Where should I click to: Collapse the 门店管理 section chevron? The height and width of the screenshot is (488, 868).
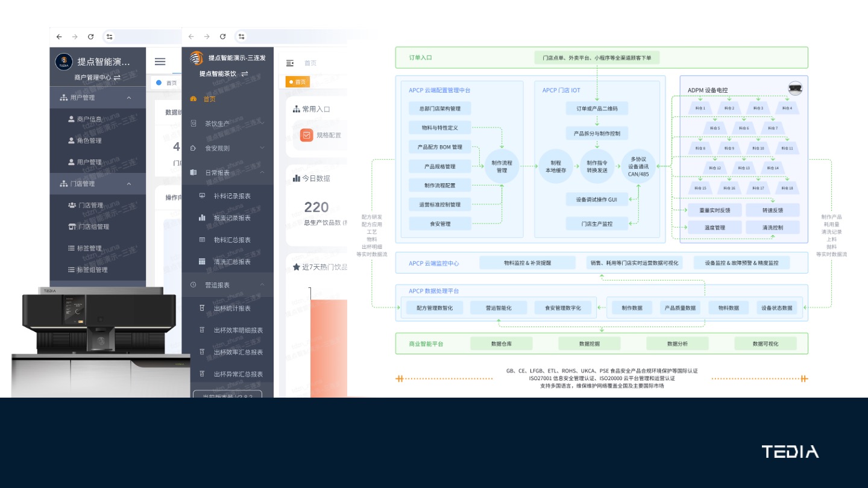click(x=129, y=184)
